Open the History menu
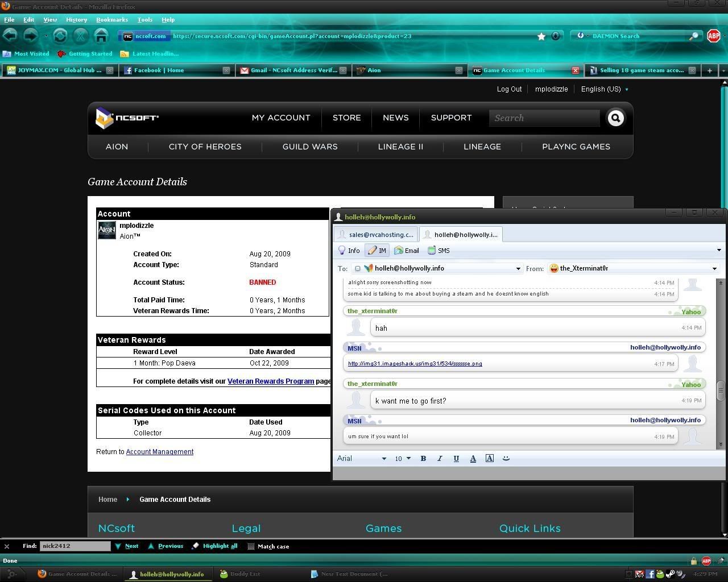 click(76, 19)
